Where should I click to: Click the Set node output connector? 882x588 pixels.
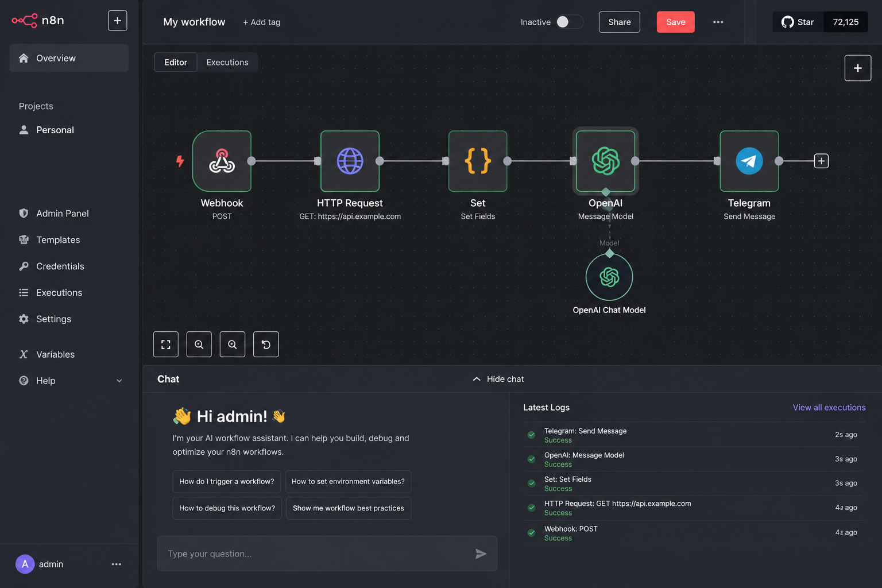[x=508, y=161]
